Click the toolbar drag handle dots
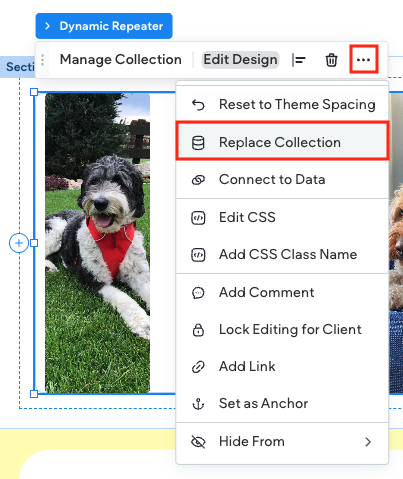The height and width of the screenshot is (479, 403). pyautogui.click(x=43, y=60)
